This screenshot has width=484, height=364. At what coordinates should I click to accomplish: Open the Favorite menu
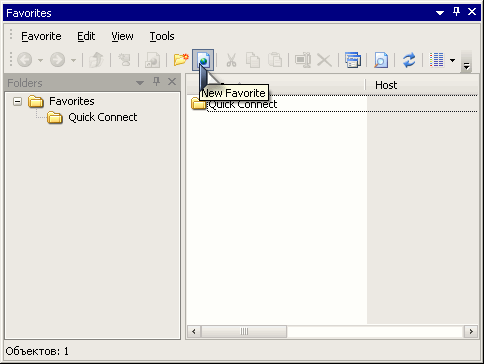[x=41, y=36]
